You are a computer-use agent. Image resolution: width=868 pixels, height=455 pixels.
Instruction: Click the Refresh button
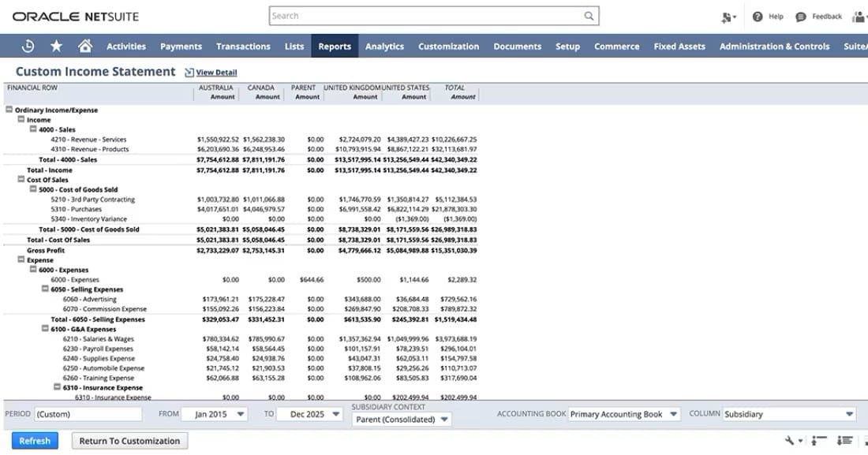pyautogui.click(x=35, y=441)
